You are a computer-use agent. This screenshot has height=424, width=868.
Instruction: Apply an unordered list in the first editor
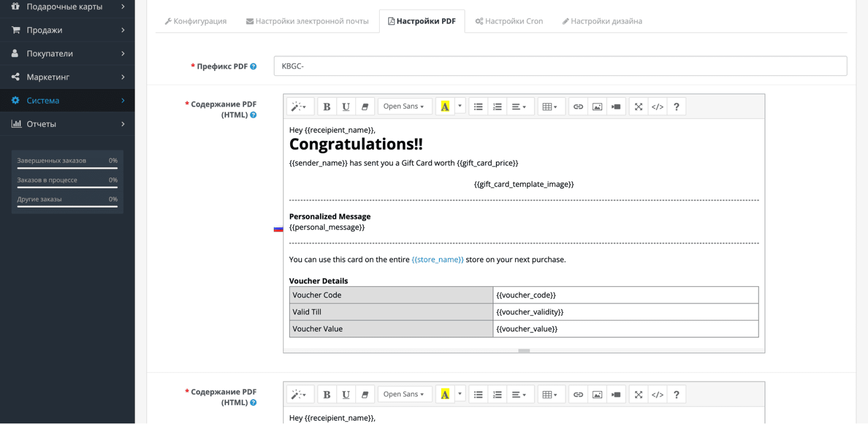pyautogui.click(x=478, y=107)
